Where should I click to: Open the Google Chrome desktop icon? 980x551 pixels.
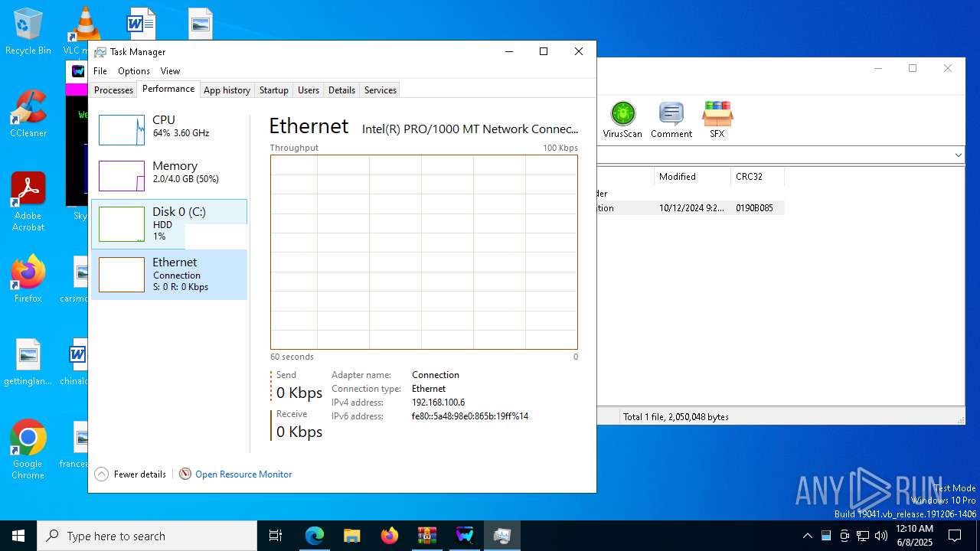click(x=28, y=450)
